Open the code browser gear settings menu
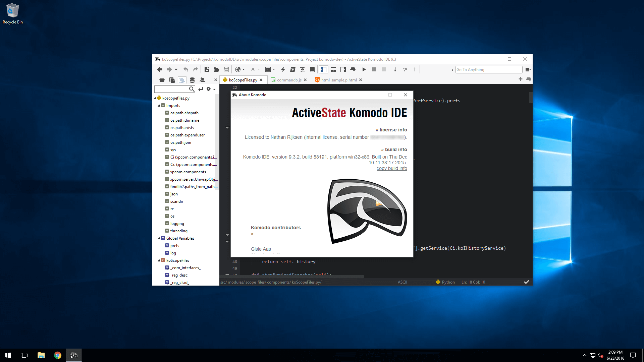Image resolution: width=644 pixels, height=362 pixels. (210, 89)
